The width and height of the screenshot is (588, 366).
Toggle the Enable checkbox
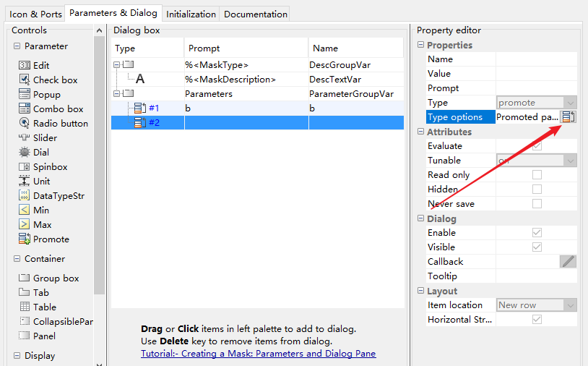tap(537, 233)
